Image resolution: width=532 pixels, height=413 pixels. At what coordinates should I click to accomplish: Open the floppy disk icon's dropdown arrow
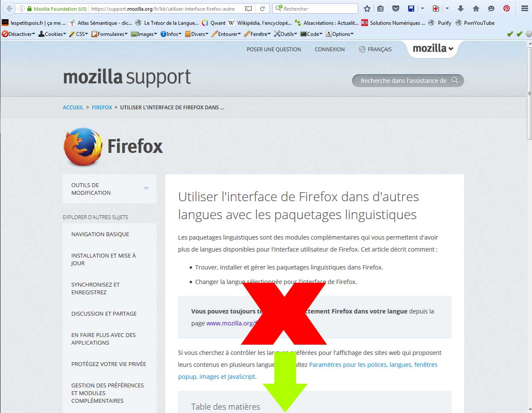click(422, 9)
